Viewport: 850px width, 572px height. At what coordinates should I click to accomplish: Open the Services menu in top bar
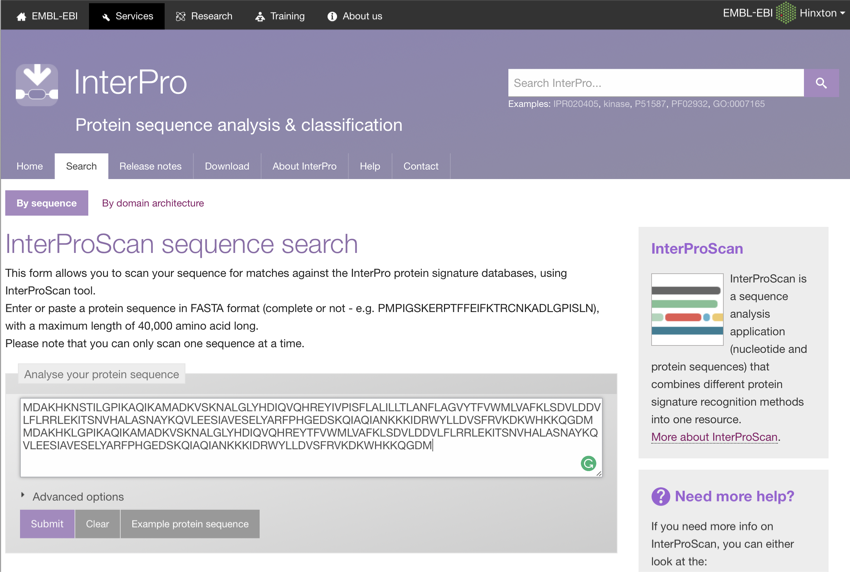click(x=127, y=16)
